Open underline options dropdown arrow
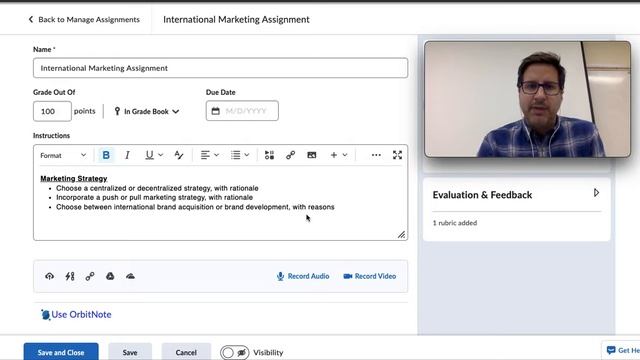640x360 pixels. (160, 155)
